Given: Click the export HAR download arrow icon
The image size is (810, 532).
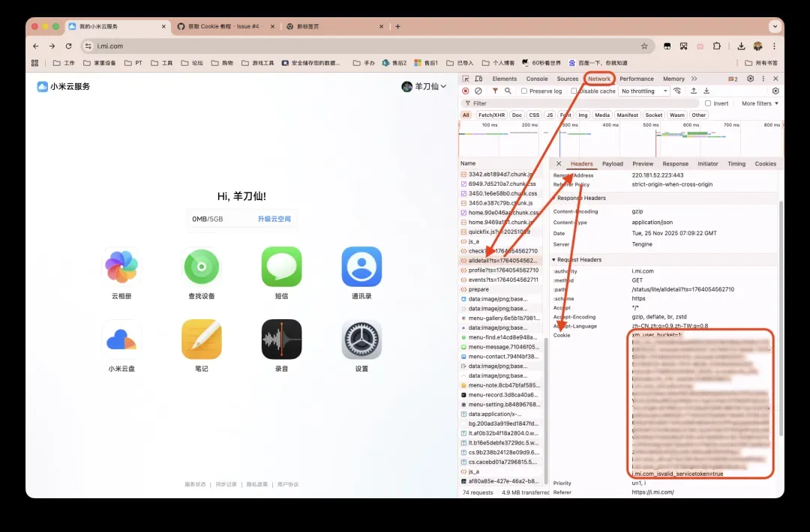Looking at the screenshot, I should (x=706, y=91).
